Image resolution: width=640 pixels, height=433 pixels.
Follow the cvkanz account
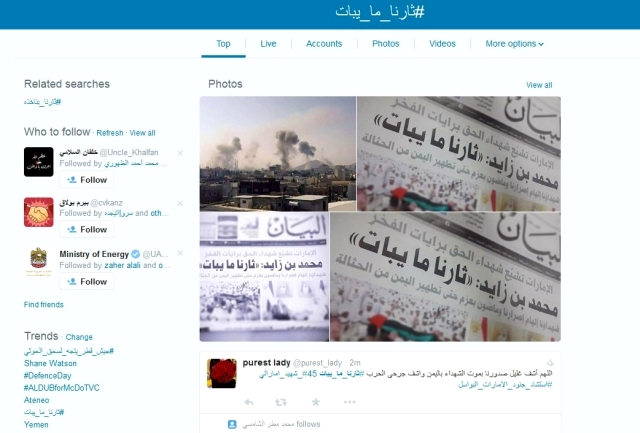tap(87, 230)
